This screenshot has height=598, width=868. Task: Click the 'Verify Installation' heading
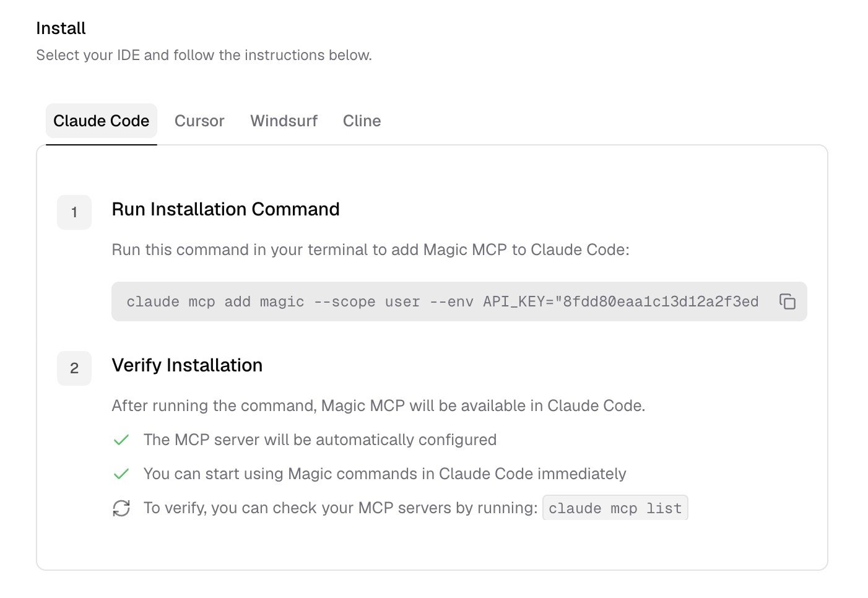tap(187, 365)
